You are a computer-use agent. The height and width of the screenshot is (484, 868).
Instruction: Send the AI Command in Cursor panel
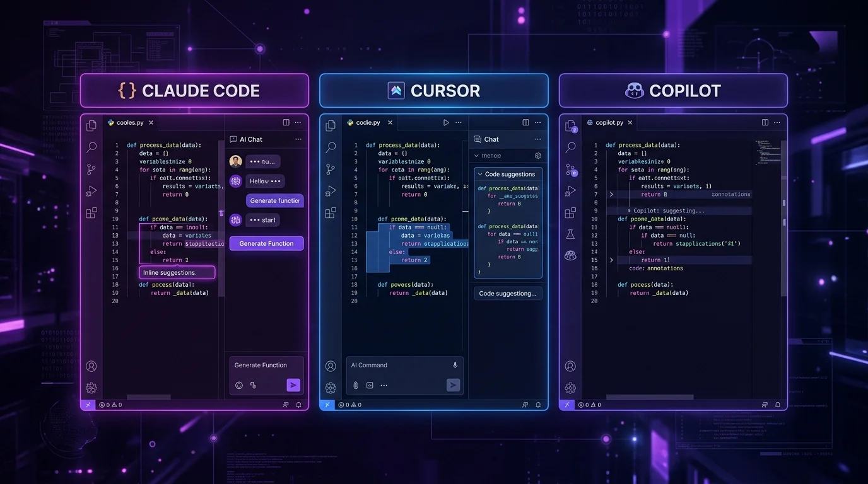click(x=453, y=384)
